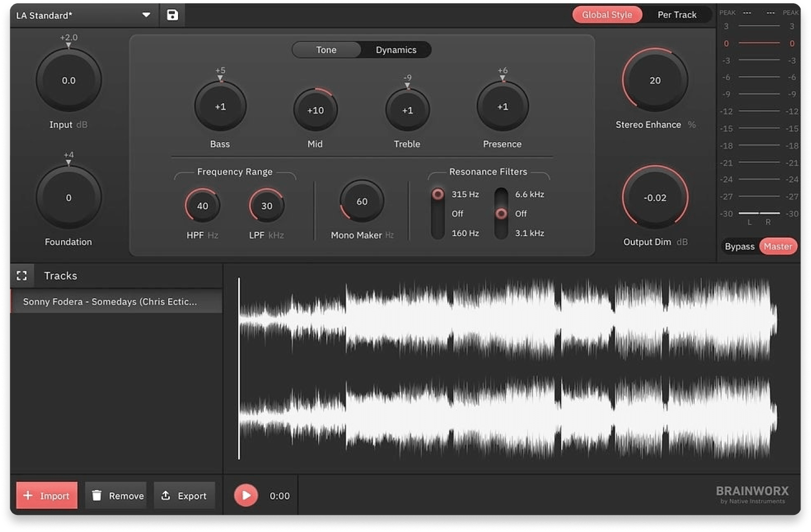Set left resonance filter to 160 Hz
The image size is (811, 532).
[x=438, y=233]
